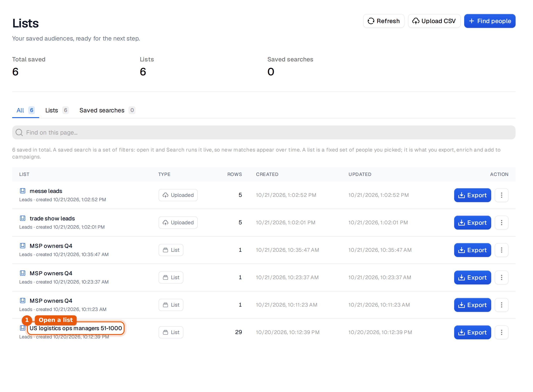Screen dimensions: 533x392
Task: Click the UPDATED column header
Action: [x=360, y=174]
